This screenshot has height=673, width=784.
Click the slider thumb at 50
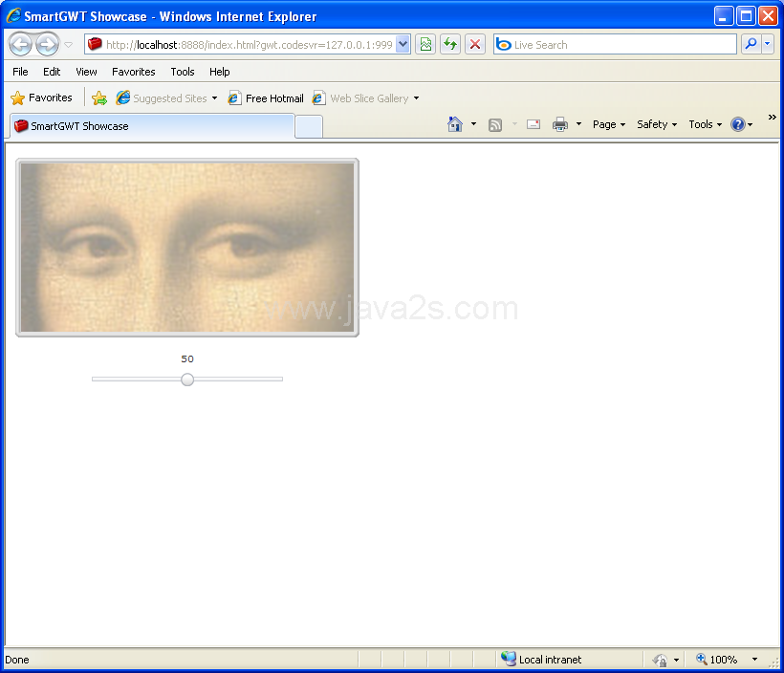click(x=187, y=380)
